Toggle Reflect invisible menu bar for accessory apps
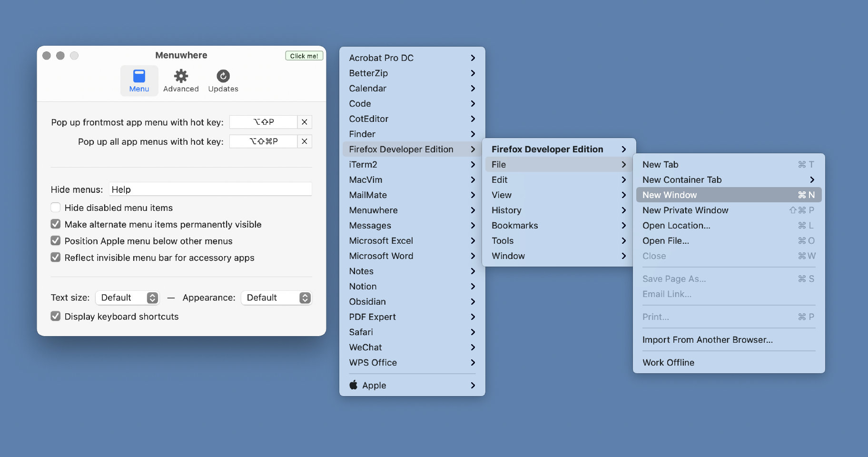This screenshot has width=868, height=457. [x=56, y=258]
